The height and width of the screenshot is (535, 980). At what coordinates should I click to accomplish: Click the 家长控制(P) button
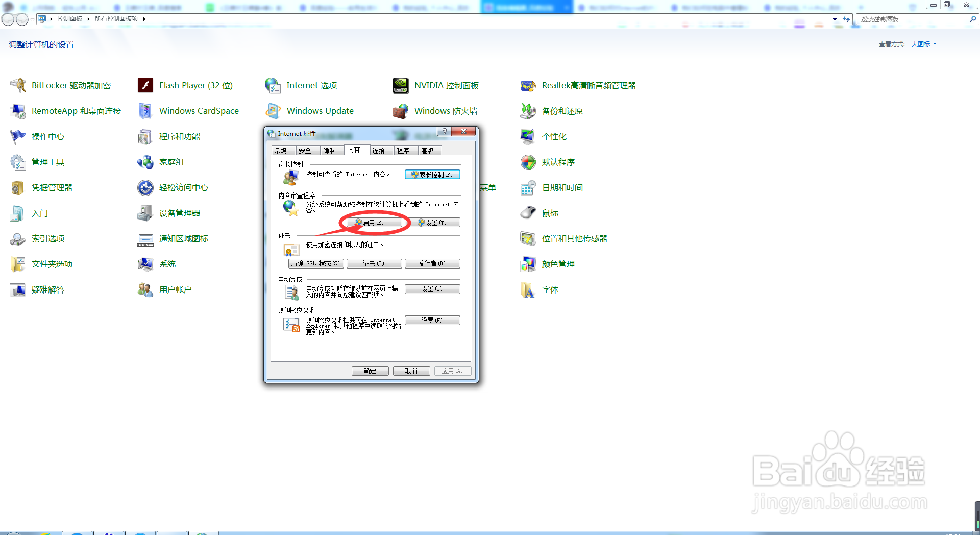pyautogui.click(x=432, y=175)
